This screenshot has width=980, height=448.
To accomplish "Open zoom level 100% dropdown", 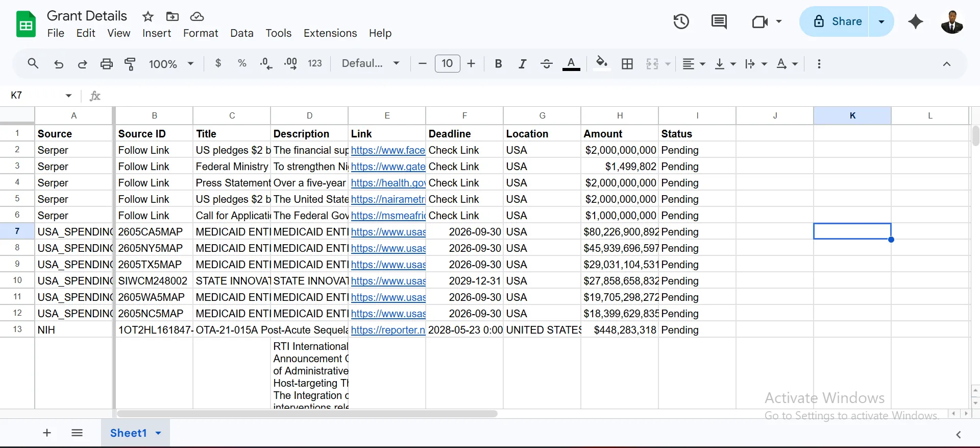I will click(171, 64).
